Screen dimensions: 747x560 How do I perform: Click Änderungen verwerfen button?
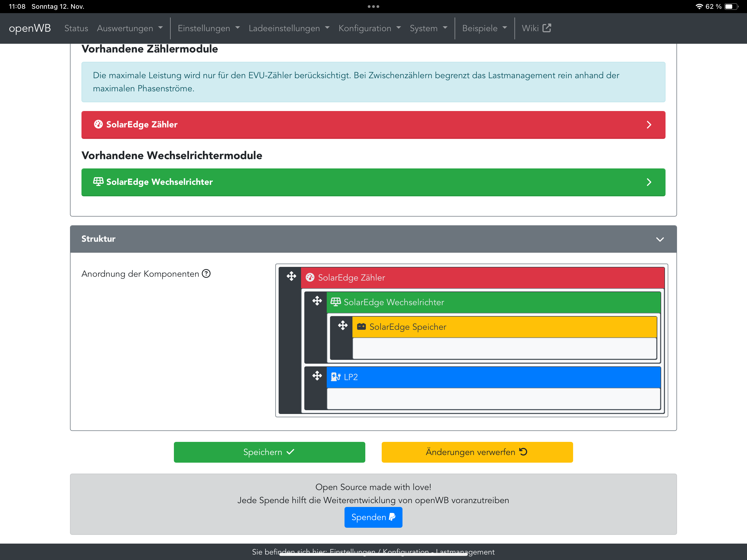477,452
